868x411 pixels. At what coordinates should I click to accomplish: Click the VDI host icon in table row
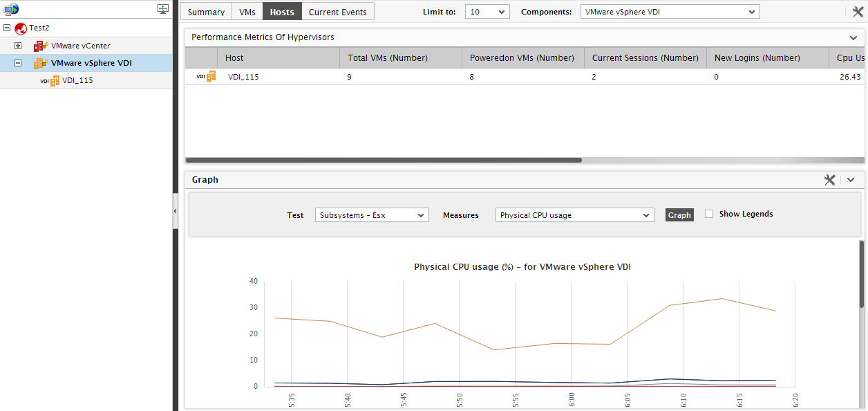coord(206,77)
